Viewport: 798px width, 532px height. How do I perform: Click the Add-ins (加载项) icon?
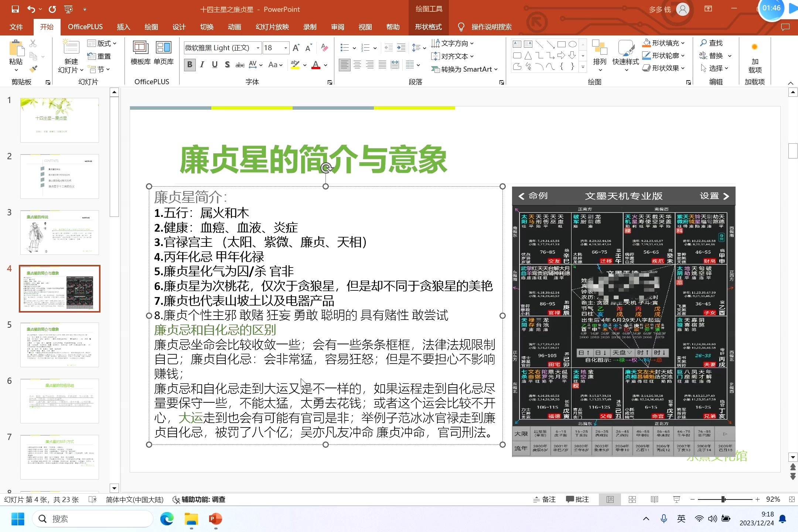click(755, 47)
